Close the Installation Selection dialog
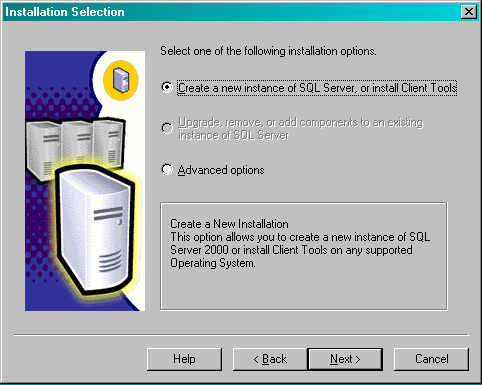The width and height of the screenshot is (482, 385). 469,12
